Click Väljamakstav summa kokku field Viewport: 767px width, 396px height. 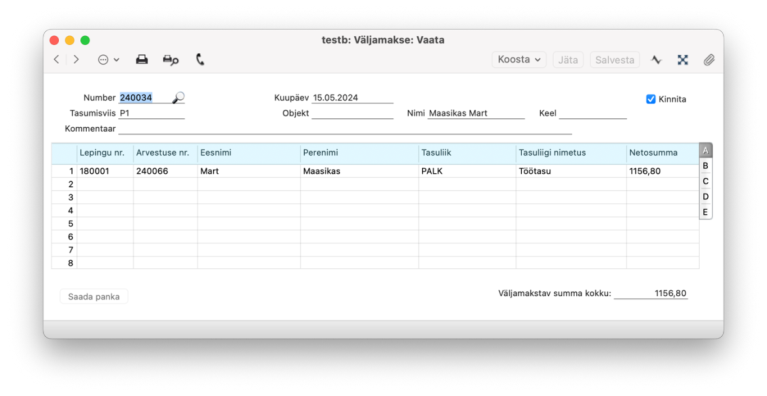[x=651, y=293]
